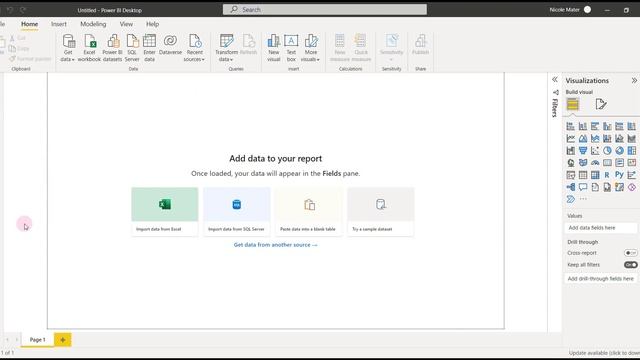Insert a Text box
This screenshot has width=640, height=360.
pos(291,48)
